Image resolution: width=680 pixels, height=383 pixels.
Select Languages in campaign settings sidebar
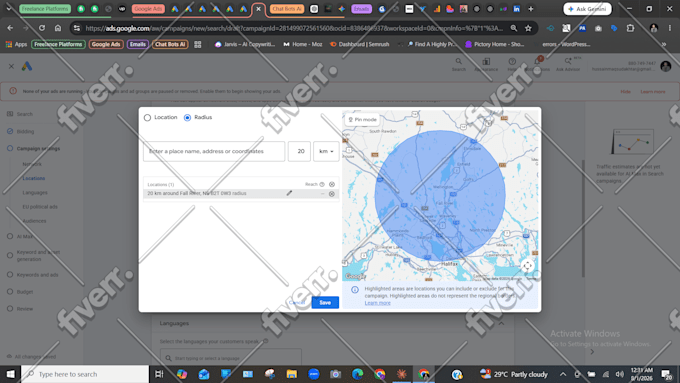pyautogui.click(x=35, y=193)
